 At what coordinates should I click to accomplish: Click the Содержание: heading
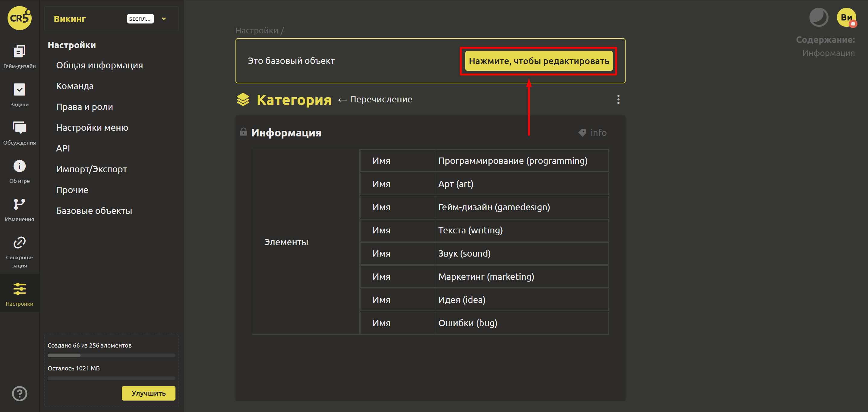[x=825, y=40]
